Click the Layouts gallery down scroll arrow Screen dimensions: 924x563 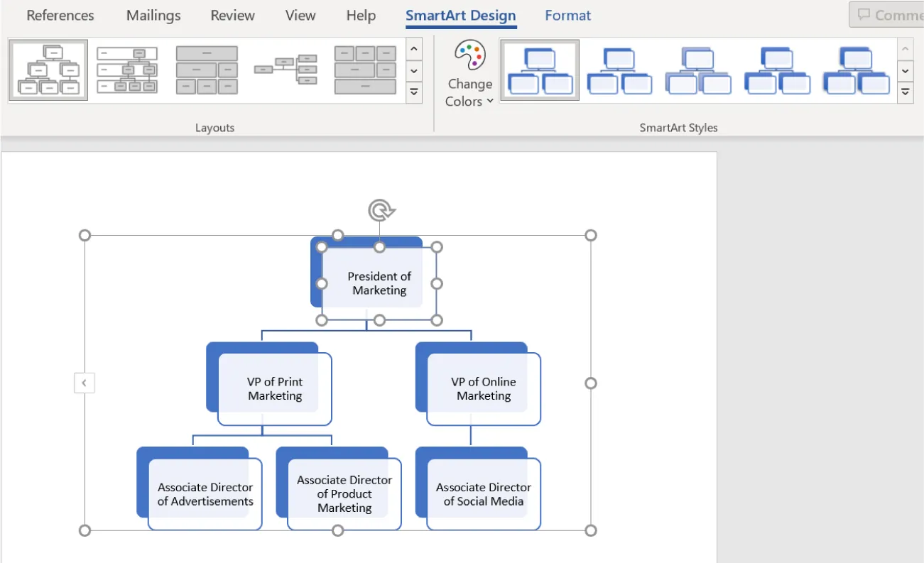pyautogui.click(x=413, y=71)
